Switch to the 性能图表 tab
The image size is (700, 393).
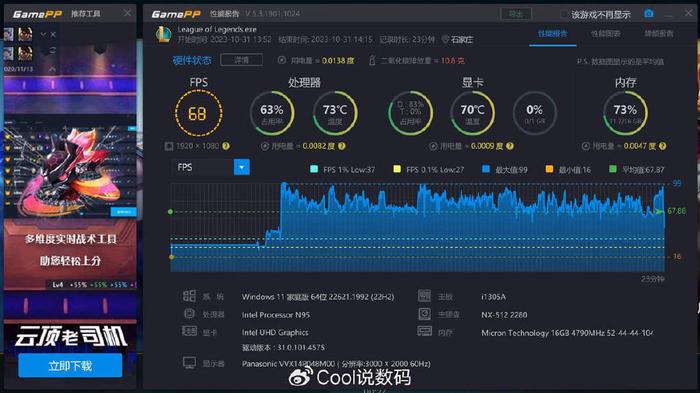click(x=605, y=33)
